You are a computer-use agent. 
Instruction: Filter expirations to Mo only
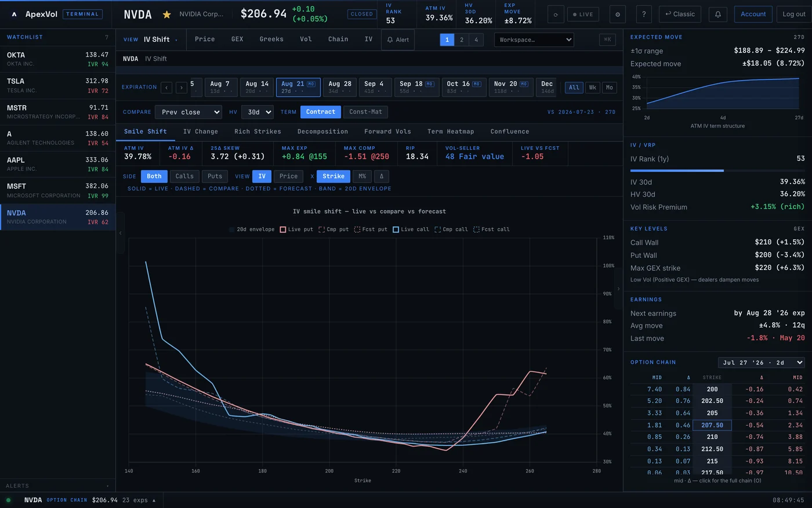coord(609,87)
